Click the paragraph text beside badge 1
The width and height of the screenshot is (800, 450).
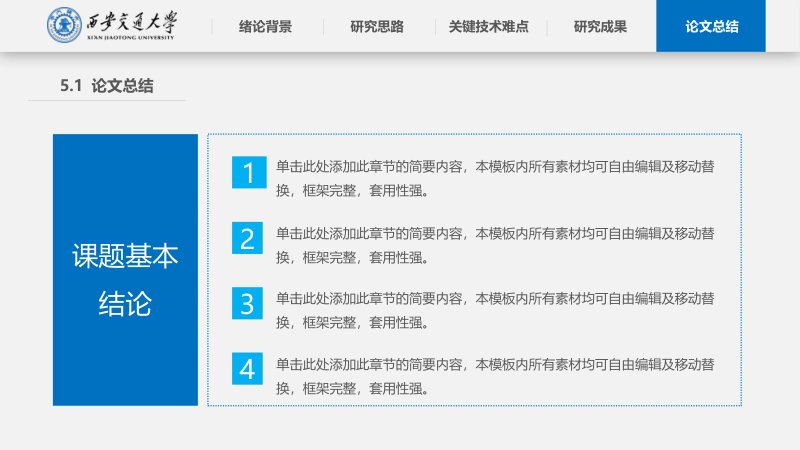coord(495,179)
